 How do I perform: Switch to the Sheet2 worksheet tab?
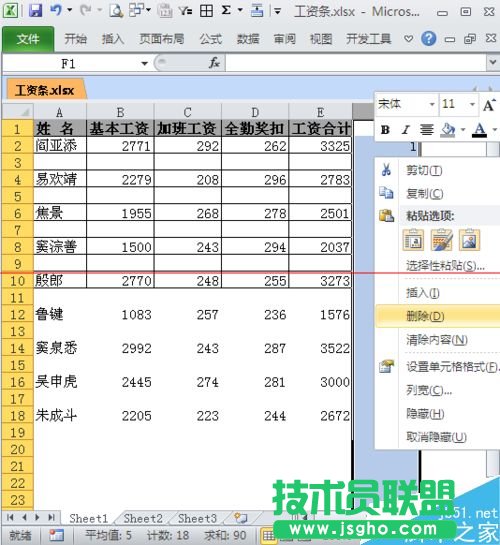(x=143, y=518)
